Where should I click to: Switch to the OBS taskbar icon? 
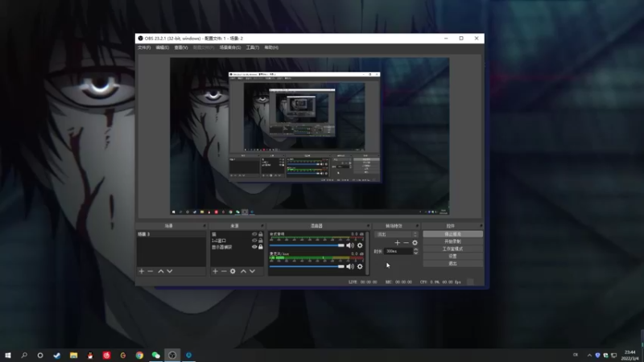[172, 355]
